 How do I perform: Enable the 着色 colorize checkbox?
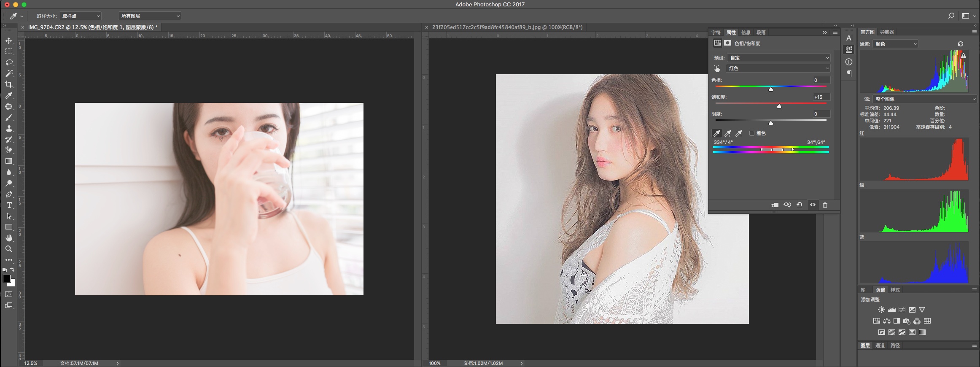(x=751, y=133)
